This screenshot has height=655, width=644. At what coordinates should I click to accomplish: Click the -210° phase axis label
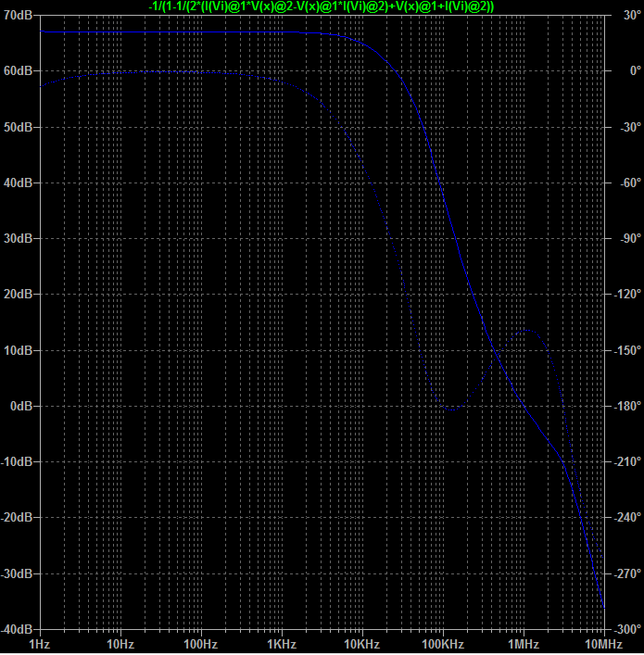(x=627, y=461)
